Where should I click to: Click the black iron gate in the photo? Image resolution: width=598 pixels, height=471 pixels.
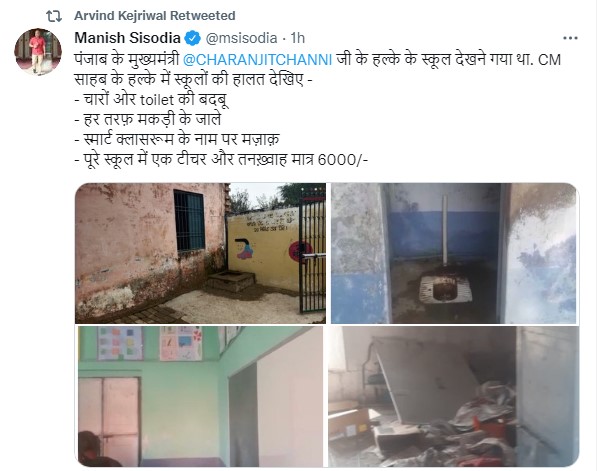click(x=313, y=252)
